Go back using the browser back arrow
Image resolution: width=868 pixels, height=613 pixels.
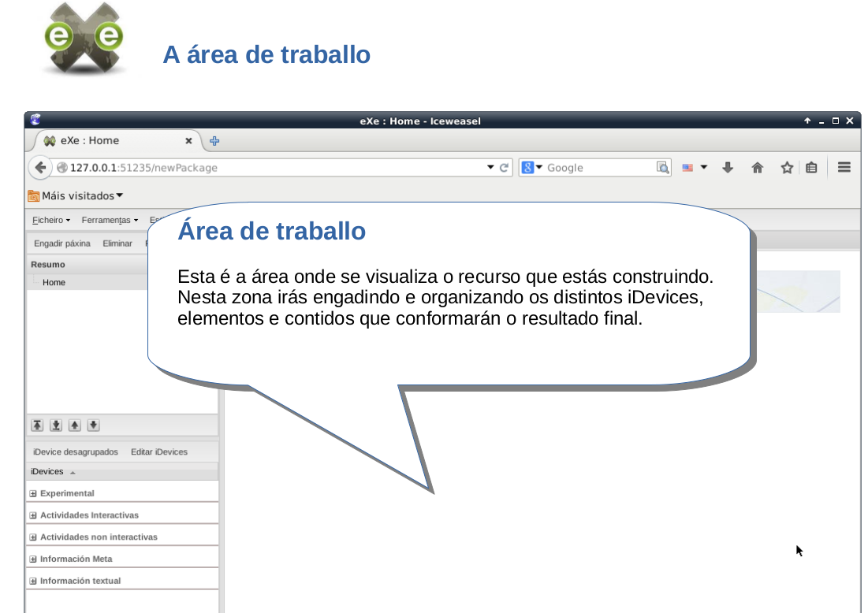point(39,168)
